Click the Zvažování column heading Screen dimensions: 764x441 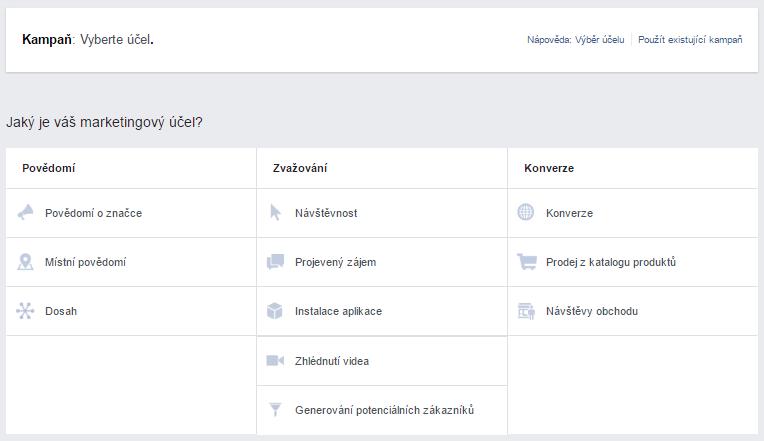pos(300,168)
